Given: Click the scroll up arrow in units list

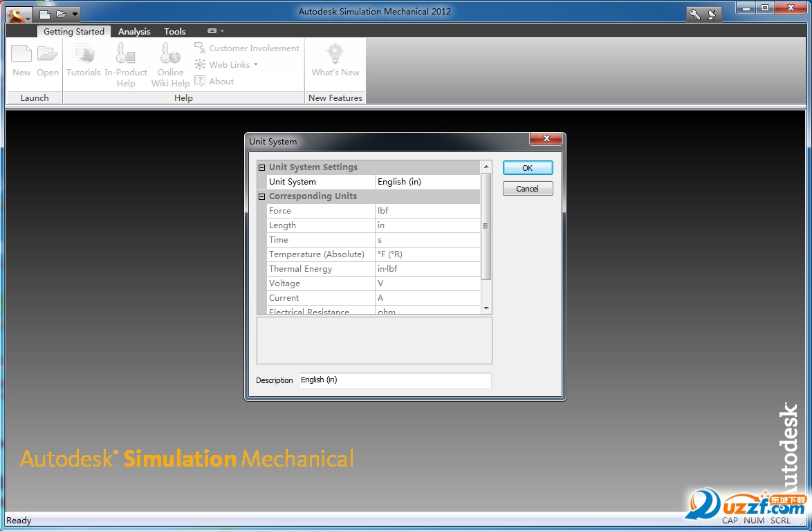Looking at the screenshot, I should pos(486,167).
